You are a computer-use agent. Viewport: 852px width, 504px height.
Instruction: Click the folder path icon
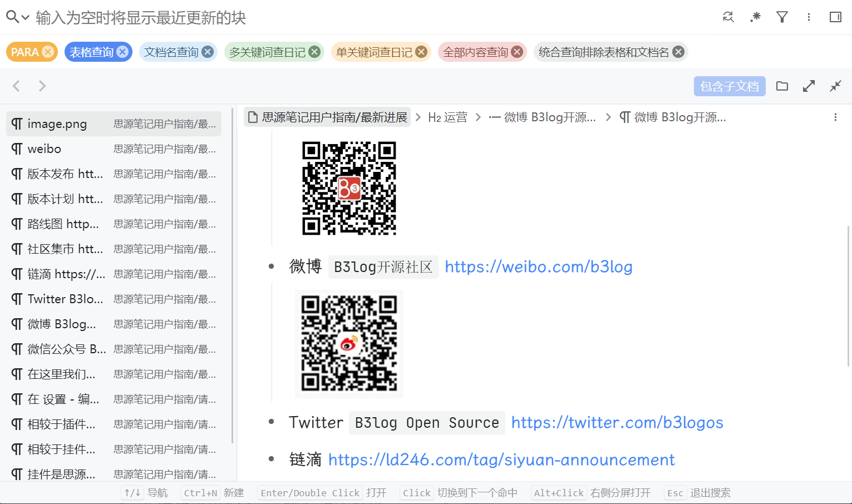pos(782,86)
